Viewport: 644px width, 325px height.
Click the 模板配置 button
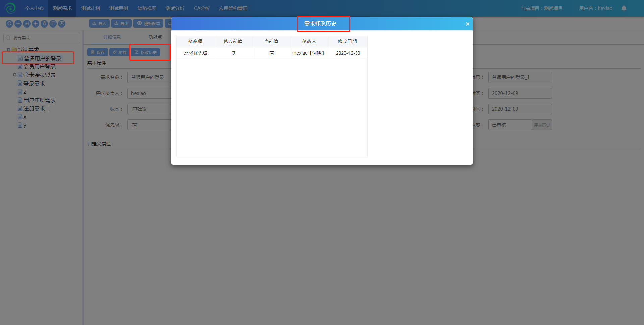[149, 23]
